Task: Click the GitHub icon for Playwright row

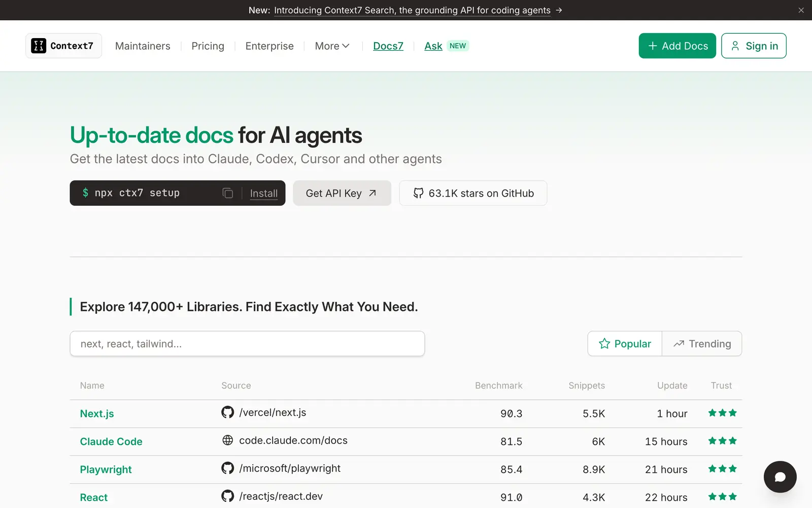Action: pos(228,468)
